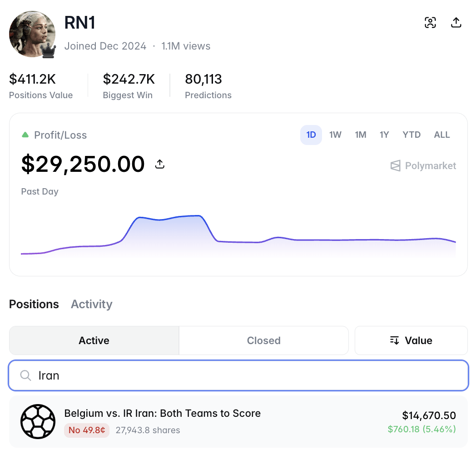Select the 1D time range
Viewport: 476px width, 450px height.
tap(311, 135)
